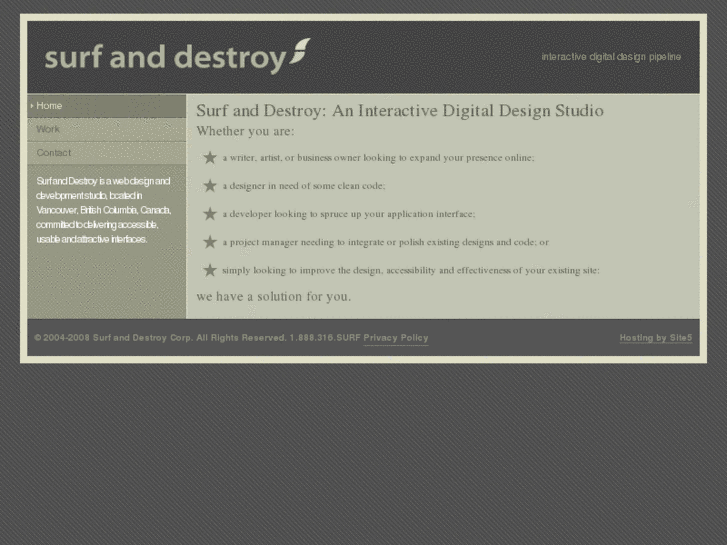727x545 pixels.
Task: Click 'simply looking to improve the design' line
Action: 411,270
